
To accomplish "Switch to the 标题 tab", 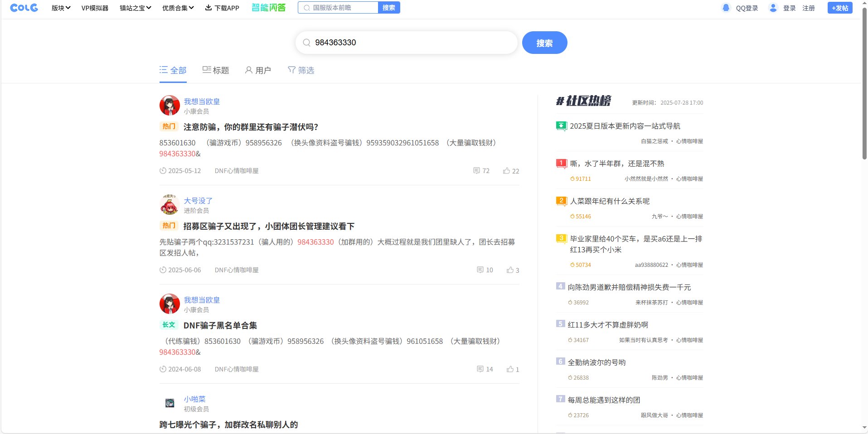I will tap(216, 70).
